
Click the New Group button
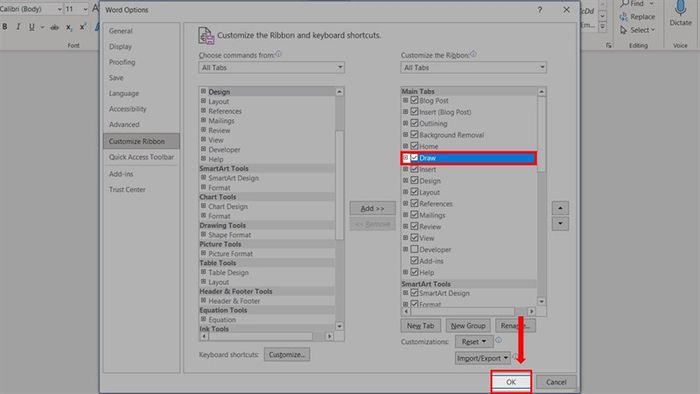pyautogui.click(x=468, y=326)
